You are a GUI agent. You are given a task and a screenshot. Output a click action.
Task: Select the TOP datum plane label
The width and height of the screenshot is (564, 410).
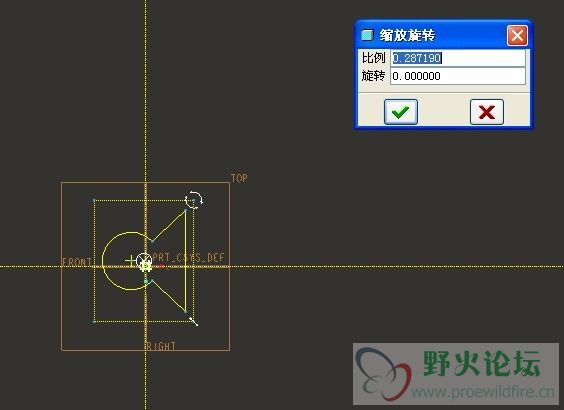239,178
